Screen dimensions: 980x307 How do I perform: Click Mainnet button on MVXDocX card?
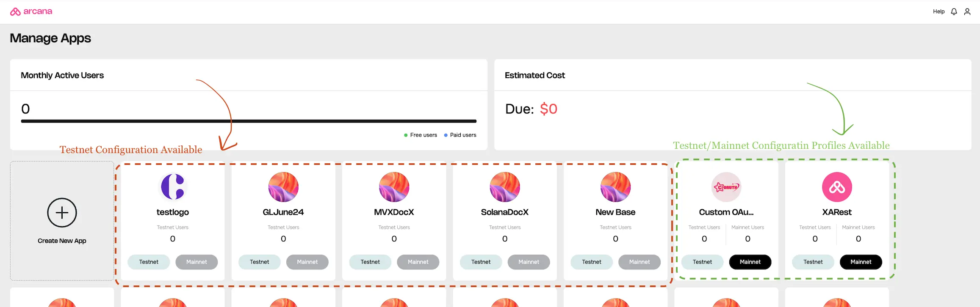coord(418,262)
